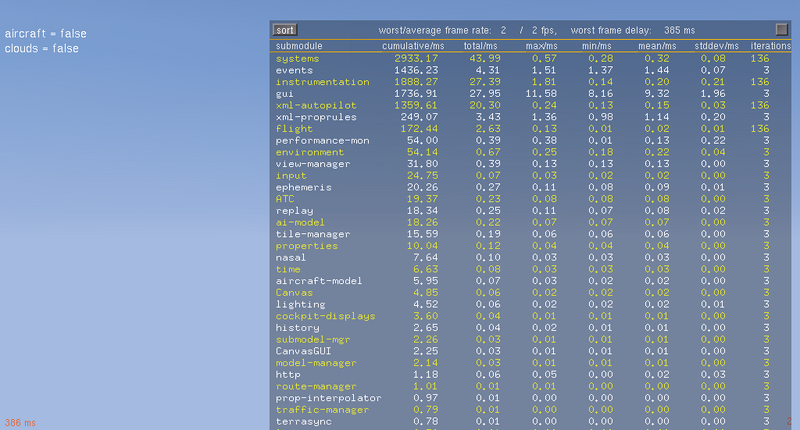Close the performance monitor dialog box
The height and width of the screenshot is (430, 800).
781,30
